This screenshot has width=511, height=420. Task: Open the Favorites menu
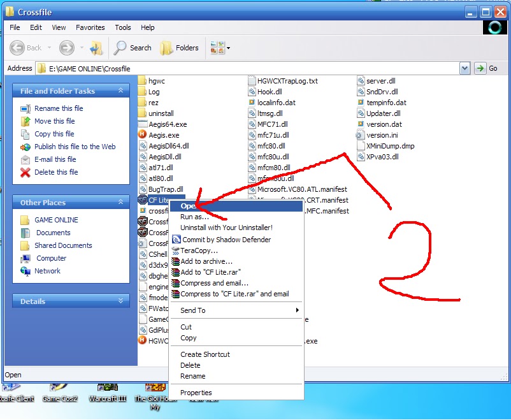90,27
